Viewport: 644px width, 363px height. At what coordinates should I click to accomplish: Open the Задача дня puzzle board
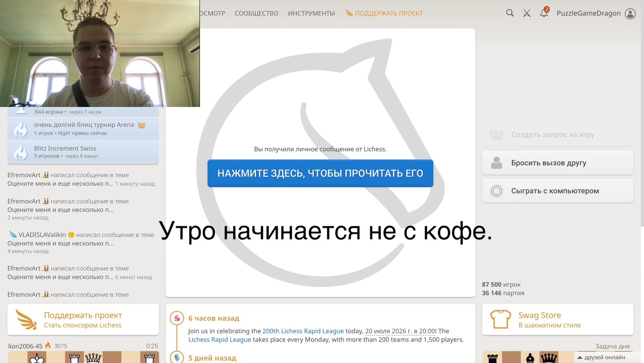(x=557, y=357)
